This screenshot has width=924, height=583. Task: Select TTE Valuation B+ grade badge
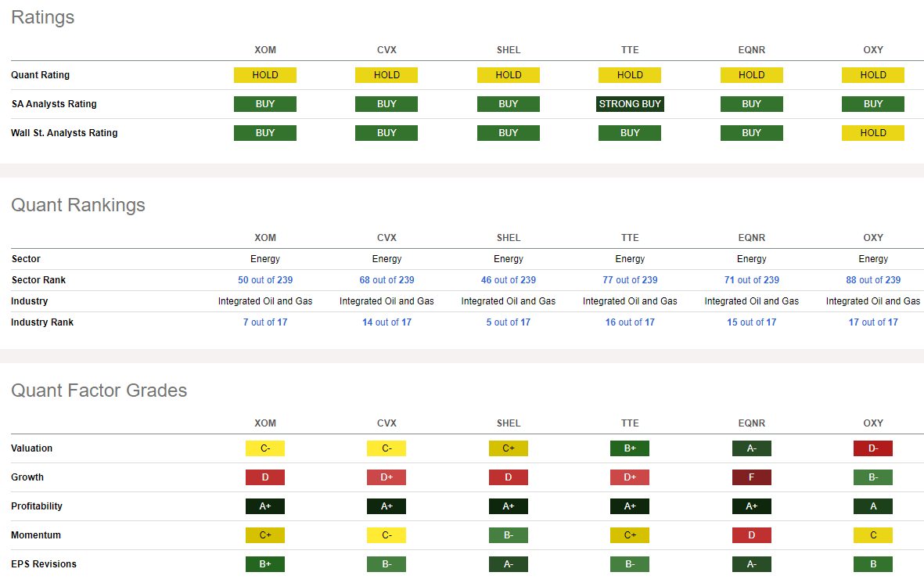click(629, 448)
